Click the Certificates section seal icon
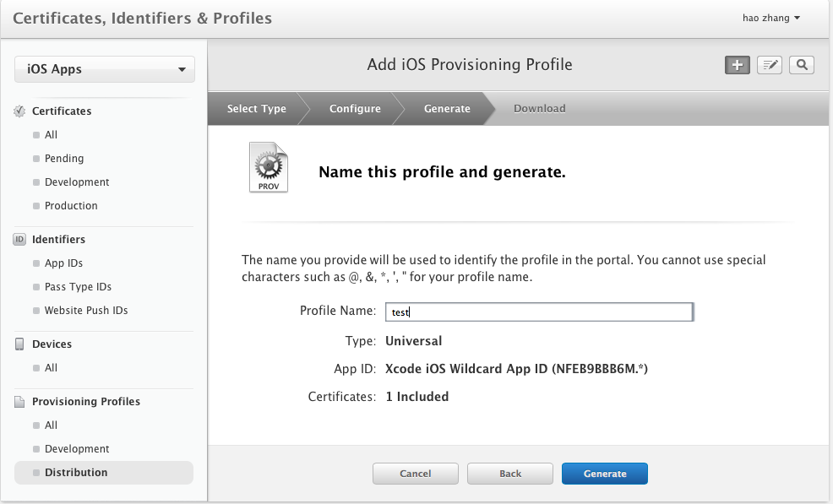Viewport: 833px width, 504px height. click(20, 111)
